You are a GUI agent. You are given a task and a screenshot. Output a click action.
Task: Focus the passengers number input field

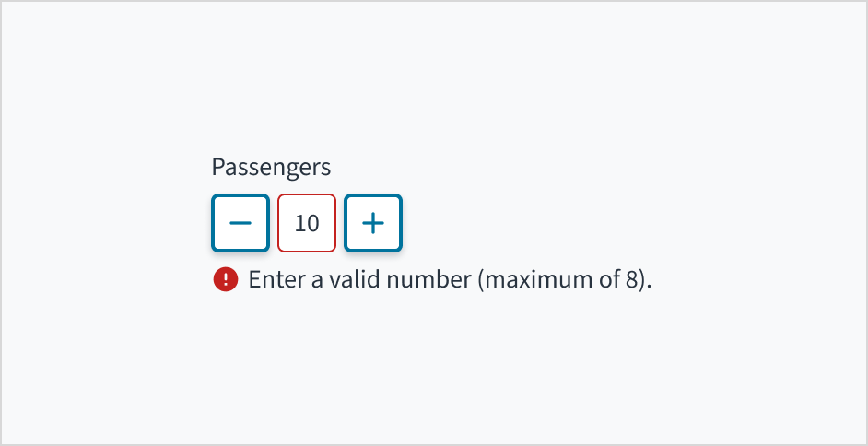tap(307, 223)
